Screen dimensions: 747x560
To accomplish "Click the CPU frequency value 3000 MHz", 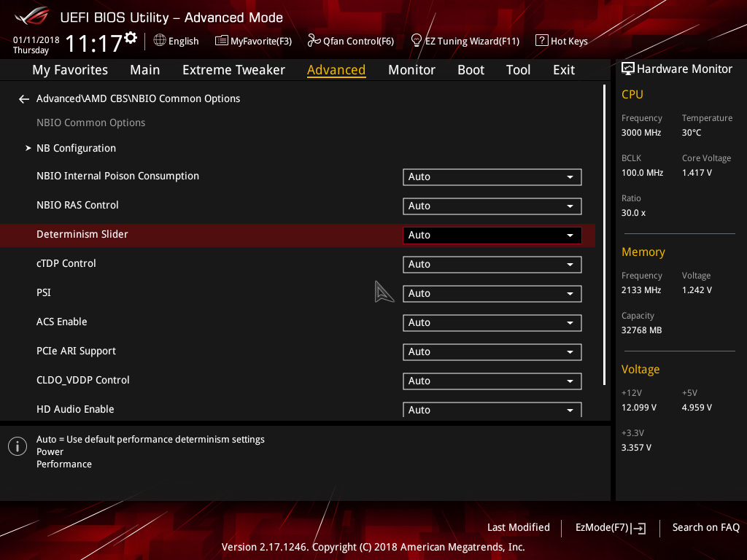I will point(641,133).
